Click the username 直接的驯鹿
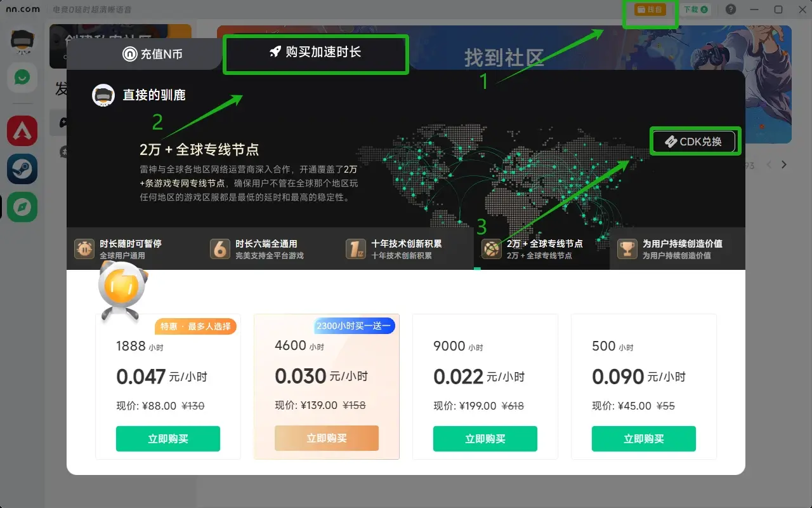Screen dimensions: 812x508 tap(154, 95)
